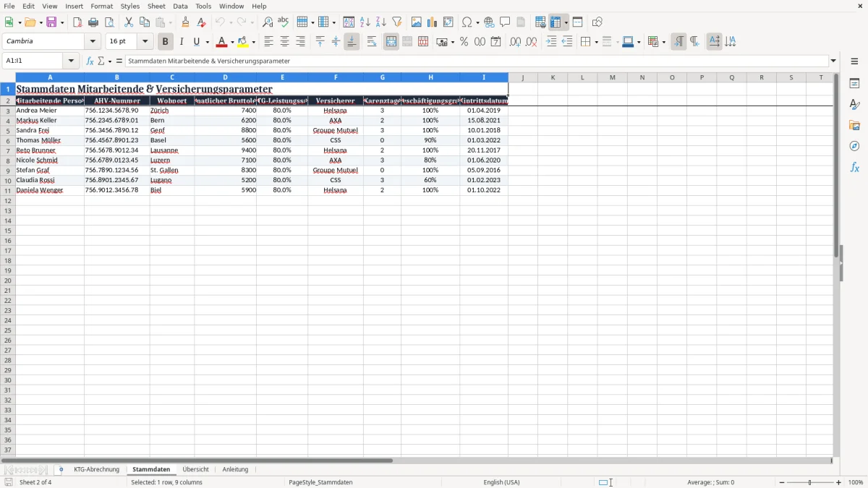Open Special Character dropdown arrow
Viewport: 868px width, 488px height.
pos(478,22)
